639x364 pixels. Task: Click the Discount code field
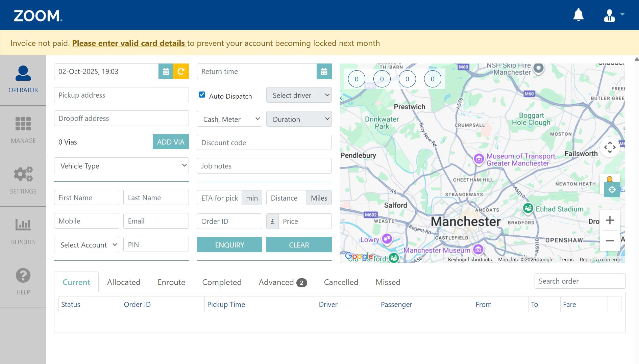point(264,142)
